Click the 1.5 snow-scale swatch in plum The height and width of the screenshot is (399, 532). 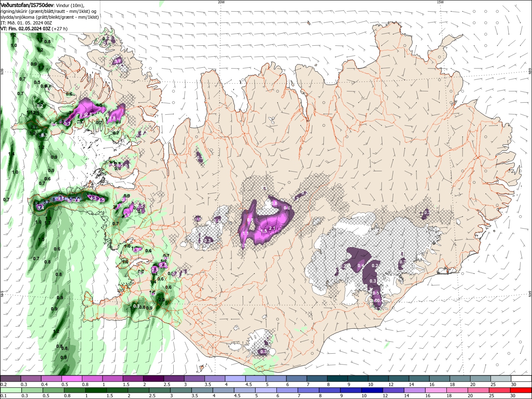[133, 379]
